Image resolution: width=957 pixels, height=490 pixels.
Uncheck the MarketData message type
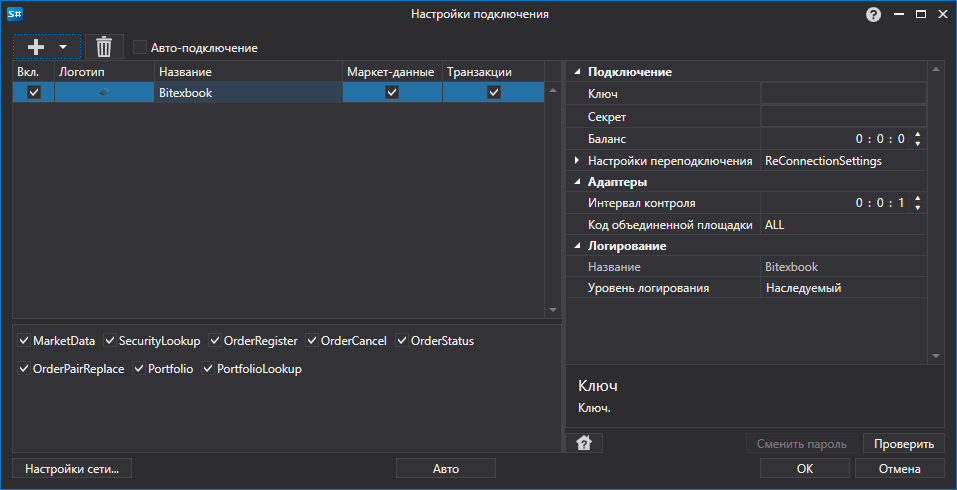pos(24,340)
